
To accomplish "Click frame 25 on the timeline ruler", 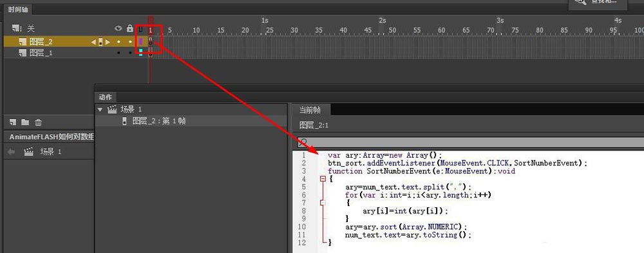I will 269,30.
